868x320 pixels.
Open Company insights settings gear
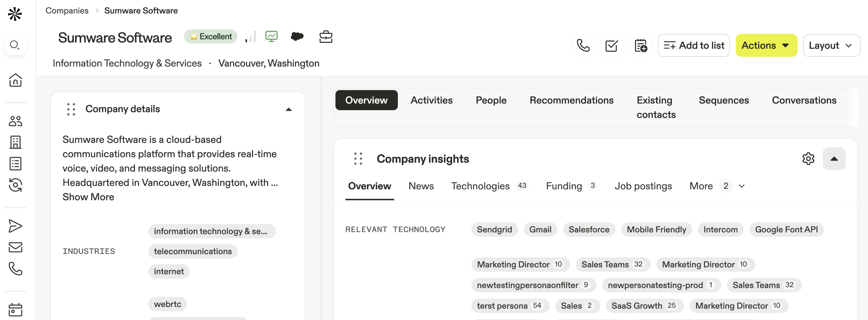point(808,159)
